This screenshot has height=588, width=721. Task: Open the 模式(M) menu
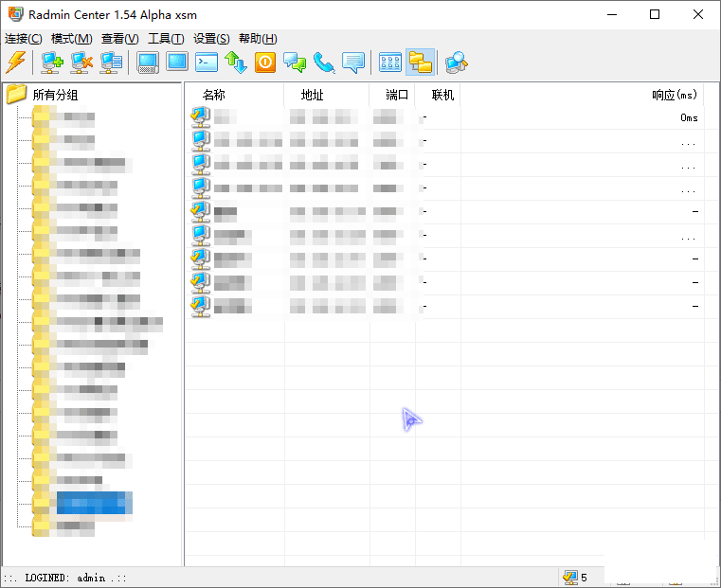tap(72, 39)
